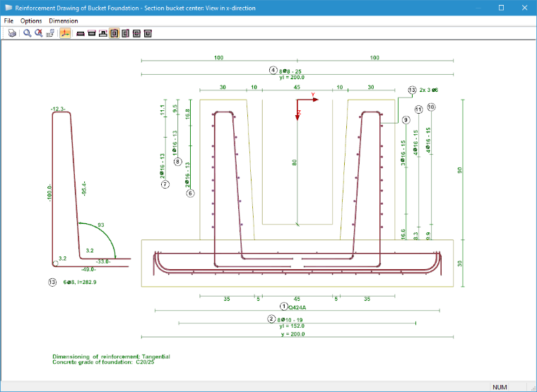Click the '6Ø8, l=282.9' bar label
Viewport: 537px width, 392px height.
pos(80,282)
